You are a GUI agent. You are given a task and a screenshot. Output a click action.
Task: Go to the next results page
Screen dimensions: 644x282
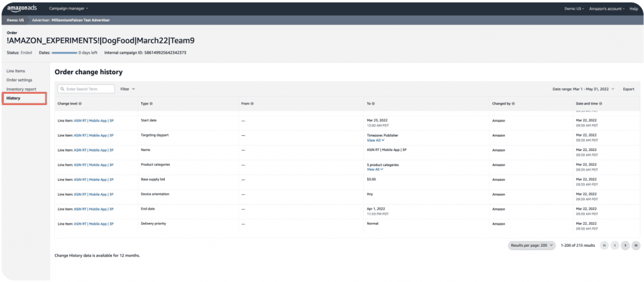click(x=625, y=245)
